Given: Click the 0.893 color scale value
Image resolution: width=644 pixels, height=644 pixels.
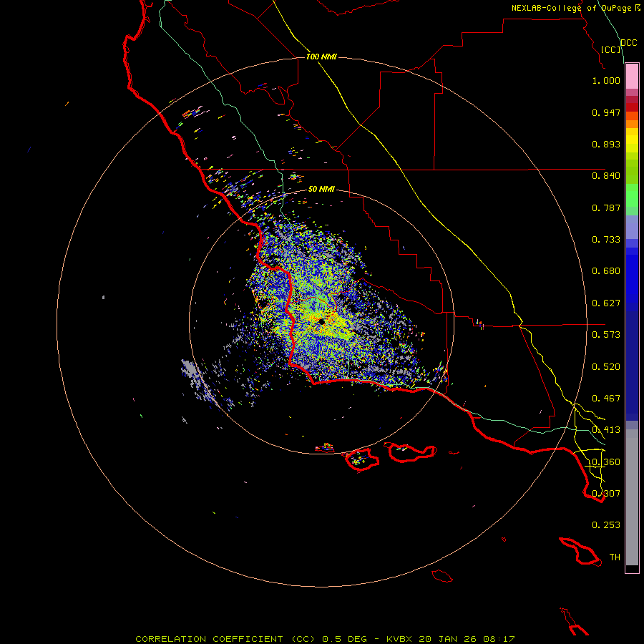Looking at the screenshot, I should tap(606, 144).
